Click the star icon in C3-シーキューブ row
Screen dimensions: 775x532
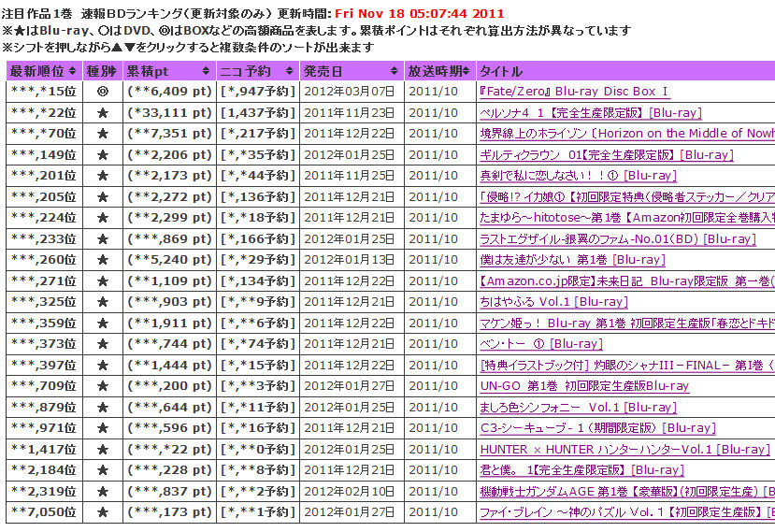tap(103, 427)
